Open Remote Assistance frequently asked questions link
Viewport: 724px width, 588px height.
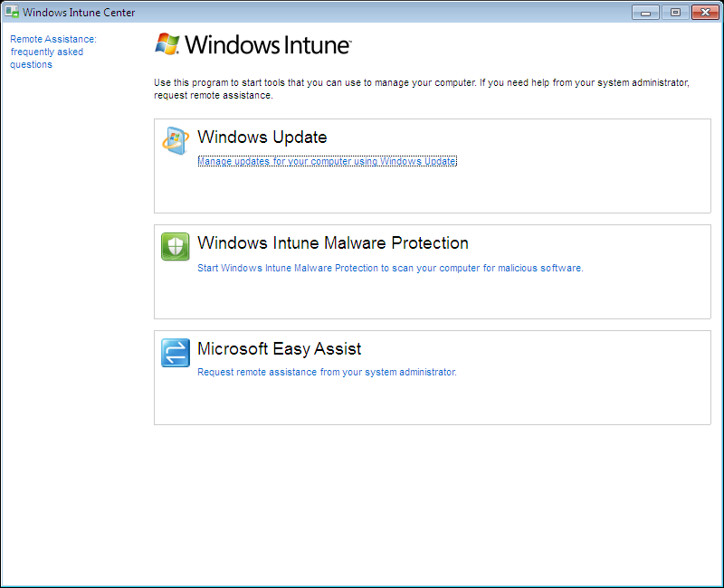[52, 52]
